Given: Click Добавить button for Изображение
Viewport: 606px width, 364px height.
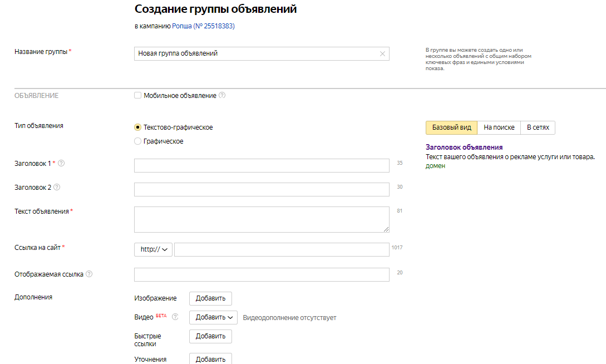Looking at the screenshot, I should tap(210, 298).
